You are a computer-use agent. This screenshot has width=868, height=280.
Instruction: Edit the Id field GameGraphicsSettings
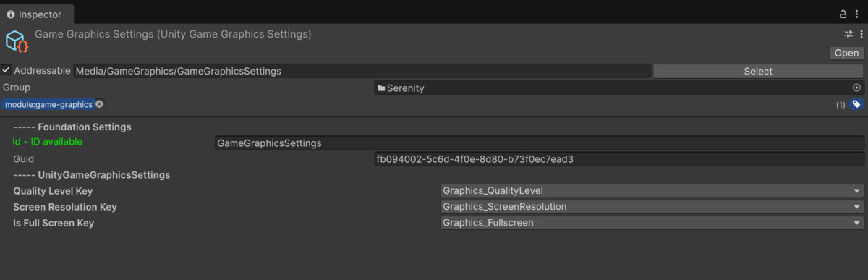tap(540, 143)
